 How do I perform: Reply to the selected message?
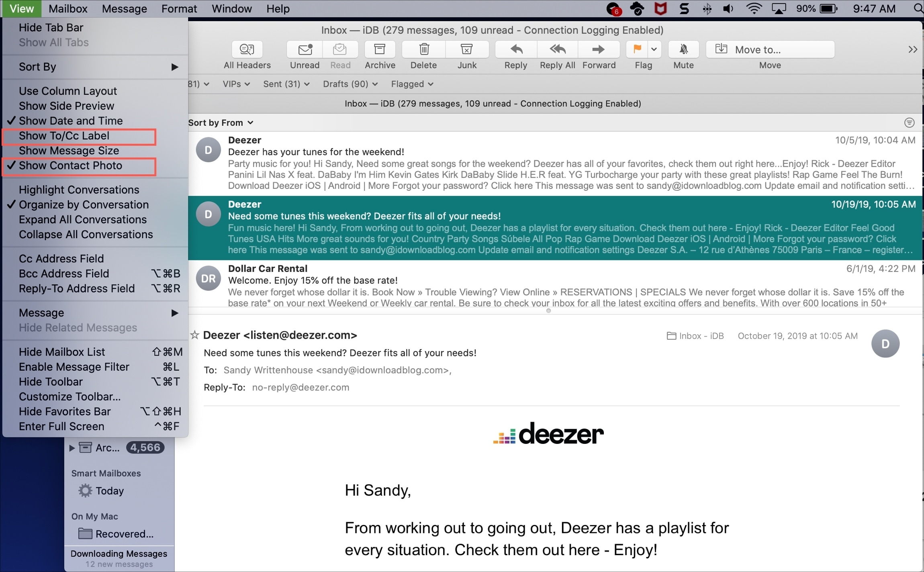[516, 49]
